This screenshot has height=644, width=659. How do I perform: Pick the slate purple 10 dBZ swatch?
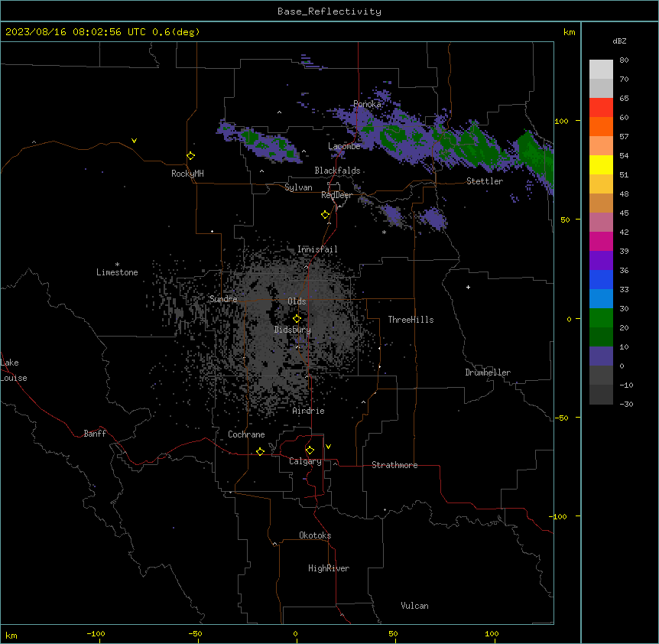coord(601,356)
